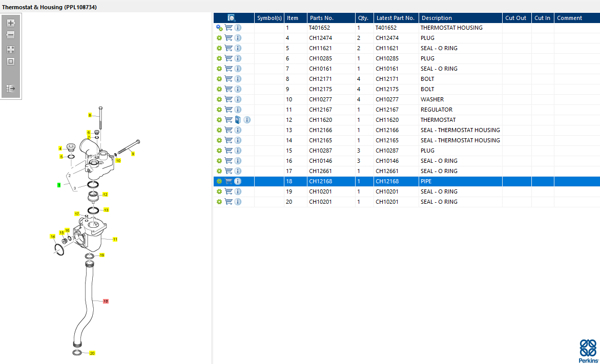
Task: Sort by Latest Part No. column header
Action: point(396,18)
